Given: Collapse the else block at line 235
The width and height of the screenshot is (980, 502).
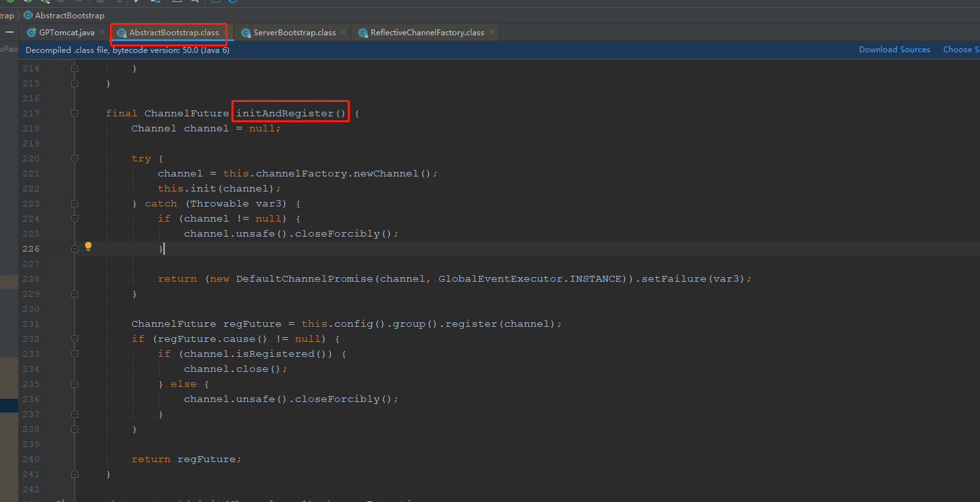Looking at the screenshot, I should point(75,384).
